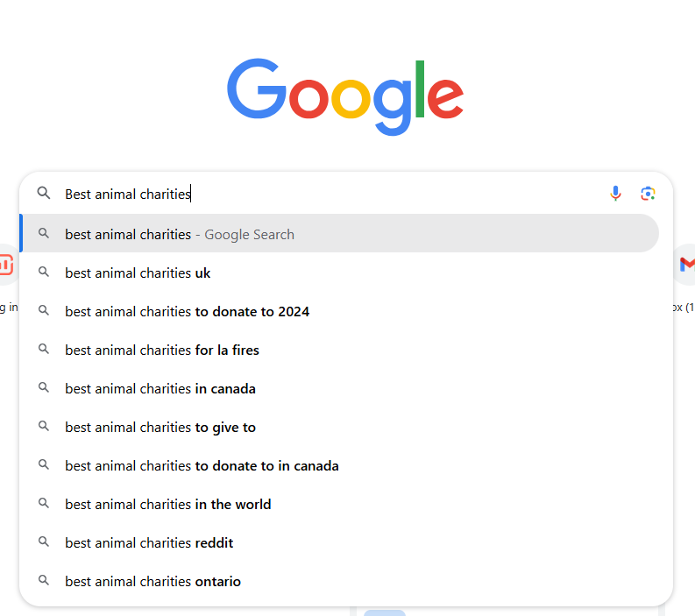
Task: Open Google Lens image search
Action: click(648, 194)
